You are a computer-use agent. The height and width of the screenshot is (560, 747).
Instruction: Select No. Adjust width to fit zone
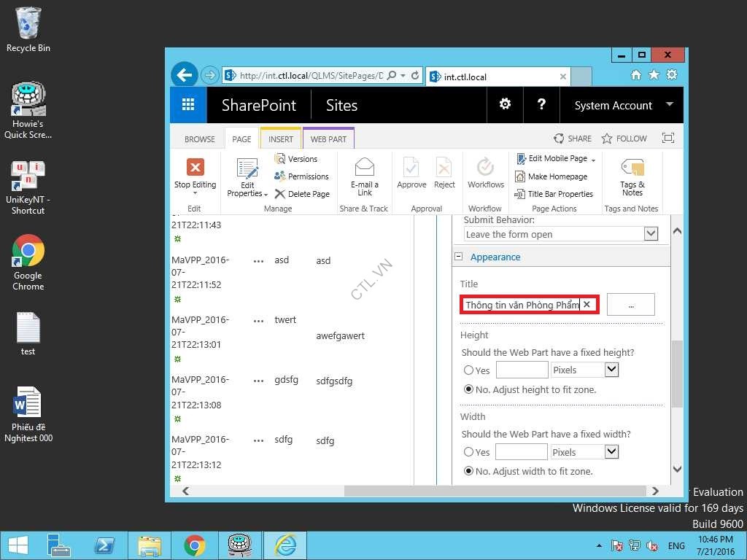click(x=469, y=471)
